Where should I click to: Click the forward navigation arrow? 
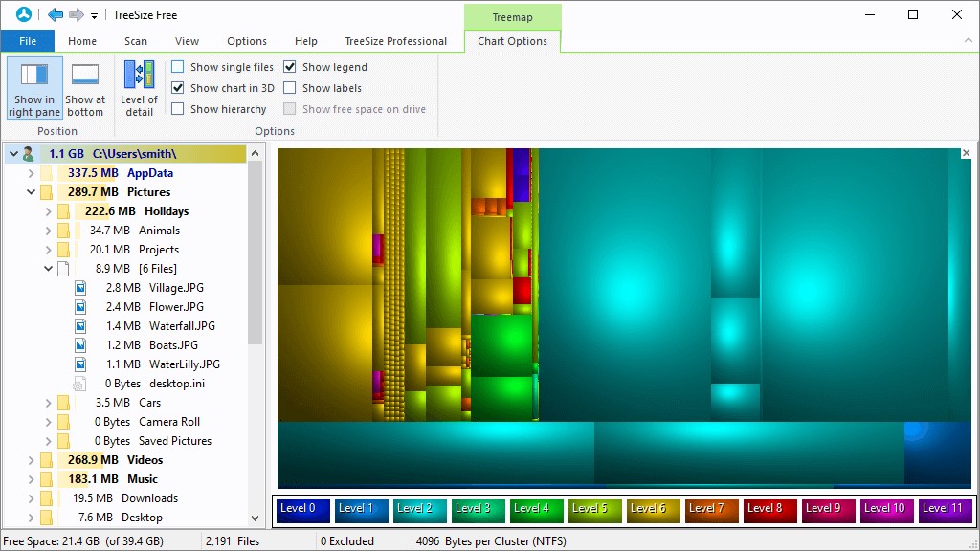(77, 15)
